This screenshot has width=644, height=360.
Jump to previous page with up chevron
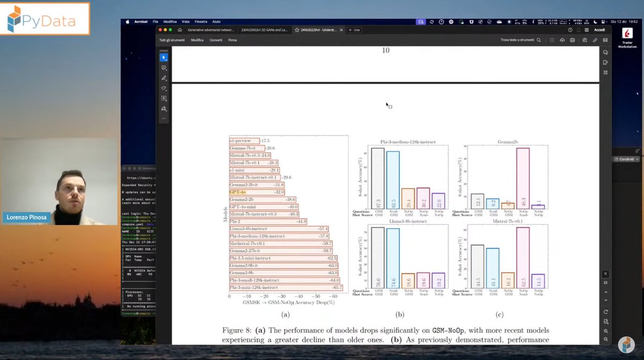point(605,292)
